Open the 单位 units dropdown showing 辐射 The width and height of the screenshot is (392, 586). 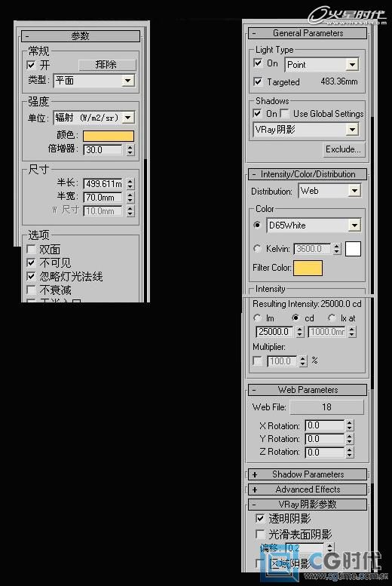[x=94, y=118]
